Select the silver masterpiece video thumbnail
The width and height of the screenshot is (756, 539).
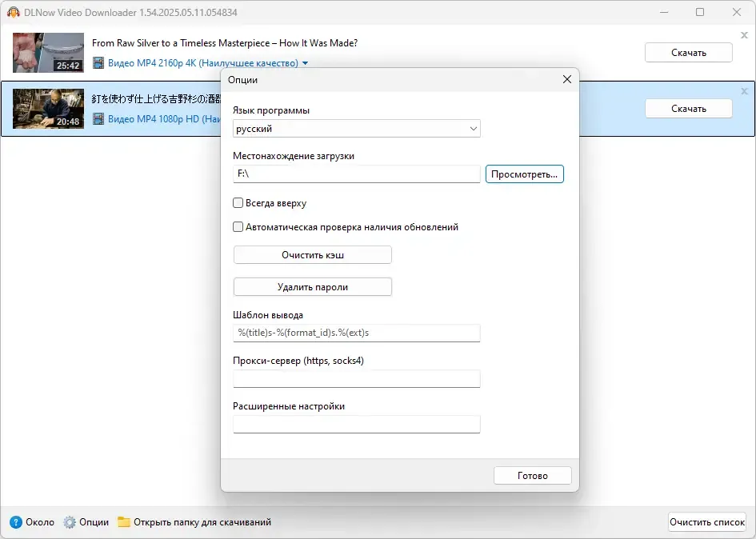pyautogui.click(x=48, y=53)
